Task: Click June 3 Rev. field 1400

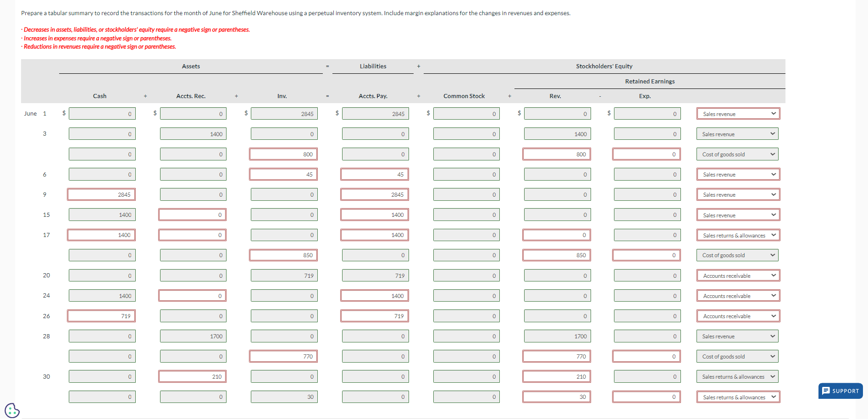Action: 558,134
